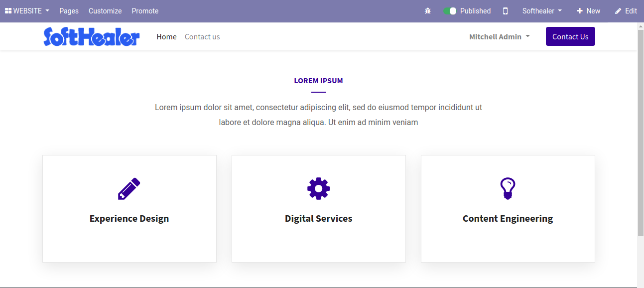
Task: Click New to create content
Action: coord(588,11)
